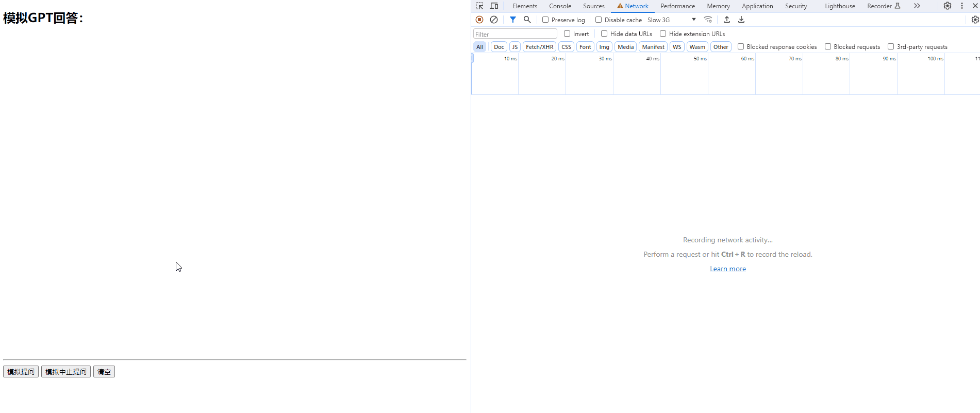The image size is (980, 413).
Task: Click the import HAR file upload icon
Action: (727, 20)
